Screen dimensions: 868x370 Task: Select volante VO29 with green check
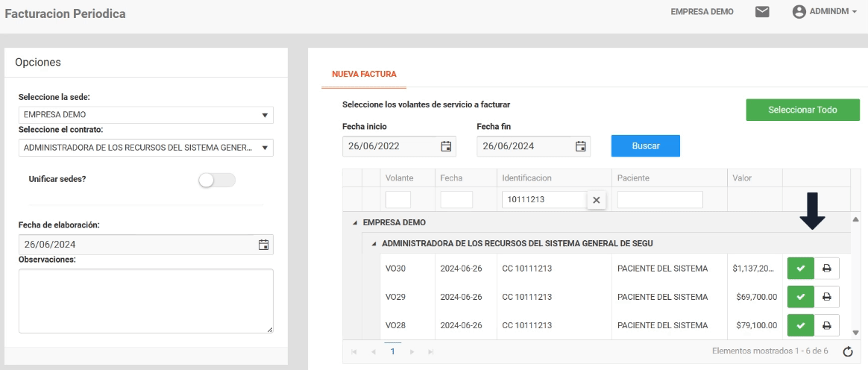pyautogui.click(x=799, y=296)
